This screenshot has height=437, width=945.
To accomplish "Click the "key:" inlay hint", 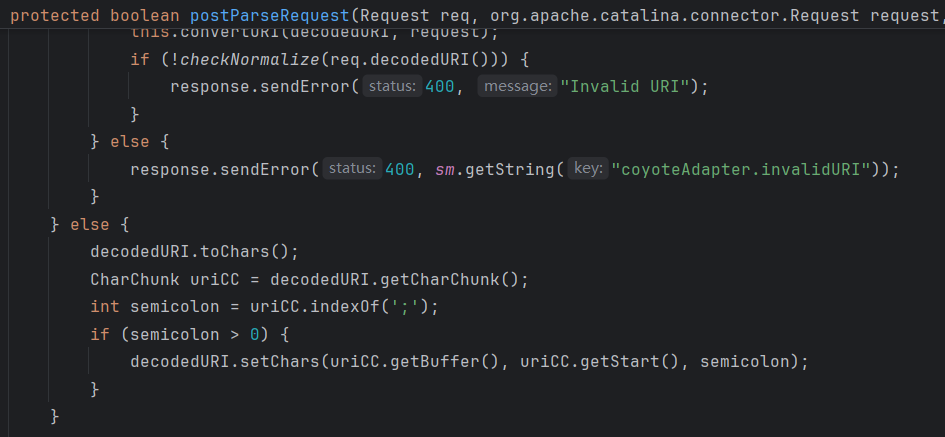I will (x=588, y=169).
